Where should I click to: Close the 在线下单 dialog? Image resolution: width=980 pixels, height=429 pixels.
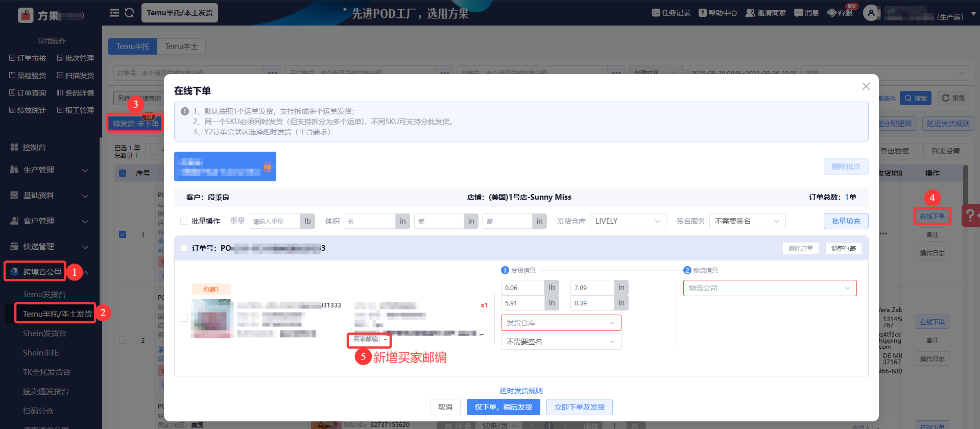(x=866, y=86)
